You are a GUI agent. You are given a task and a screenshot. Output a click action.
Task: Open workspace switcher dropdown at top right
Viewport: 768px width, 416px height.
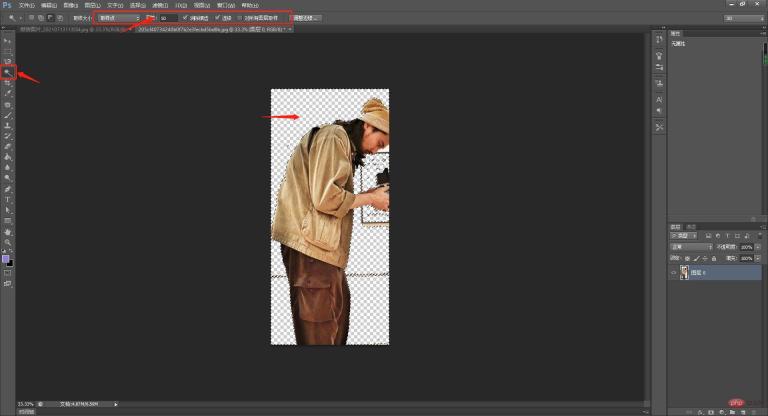pos(744,18)
